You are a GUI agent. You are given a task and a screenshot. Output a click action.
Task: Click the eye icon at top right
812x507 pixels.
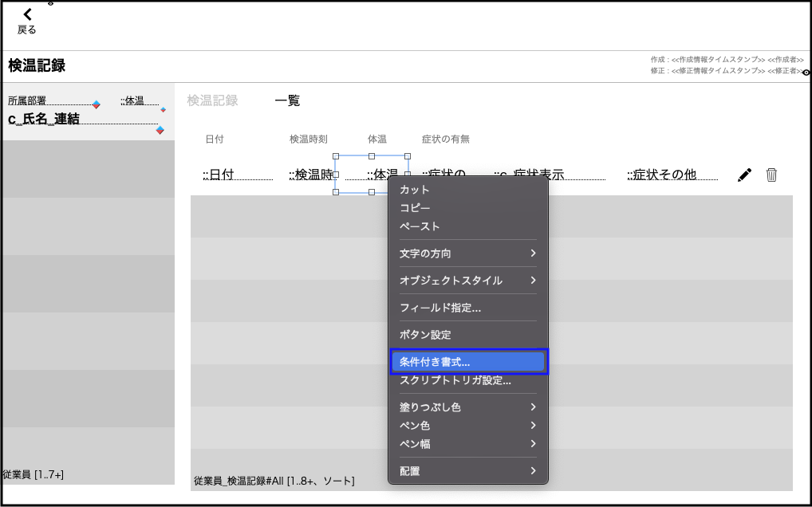coord(806,73)
